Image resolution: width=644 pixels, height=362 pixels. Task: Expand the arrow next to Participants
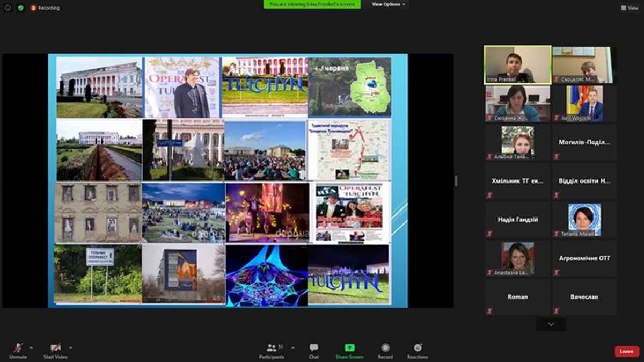pos(292,347)
